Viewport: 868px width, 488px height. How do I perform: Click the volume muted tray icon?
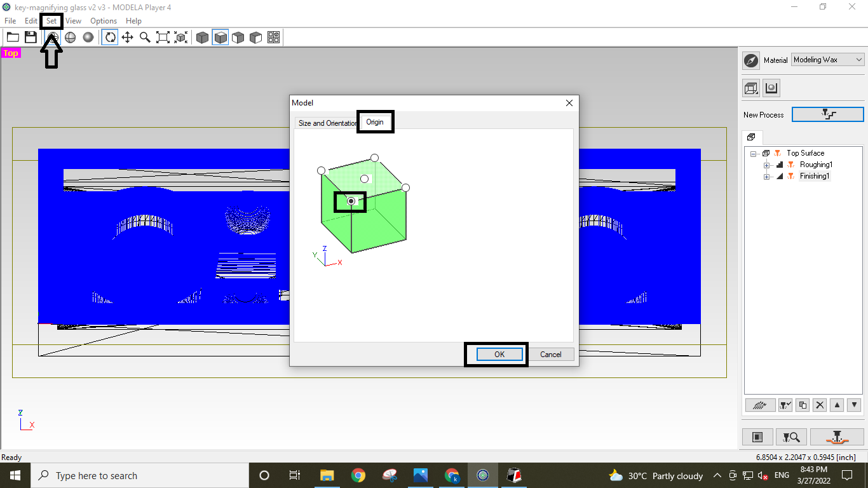click(764, 475)
